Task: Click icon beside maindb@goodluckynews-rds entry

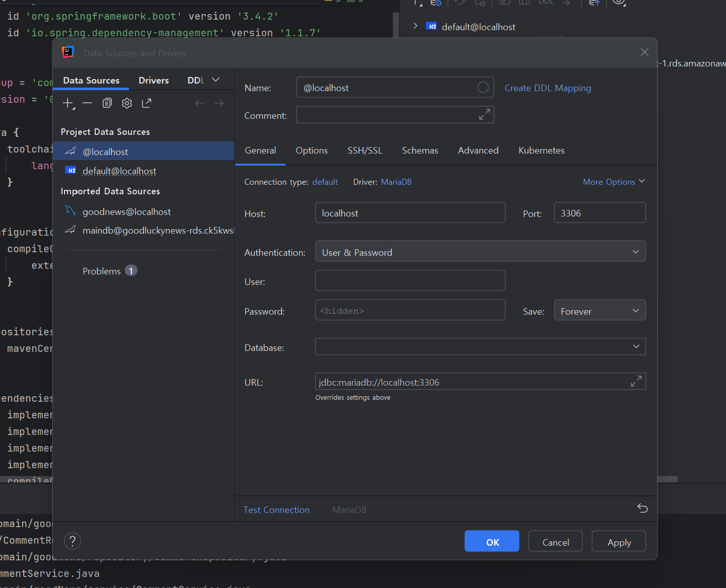Action: click(71, 230)
